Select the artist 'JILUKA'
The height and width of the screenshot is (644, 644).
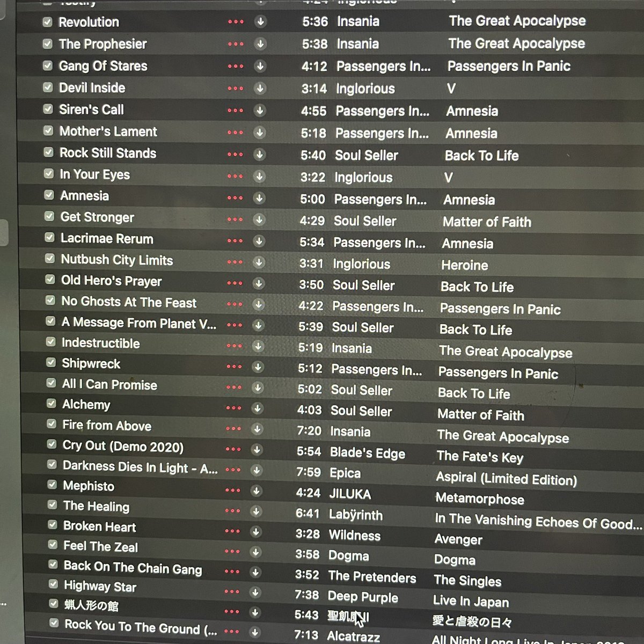[349, 494]
